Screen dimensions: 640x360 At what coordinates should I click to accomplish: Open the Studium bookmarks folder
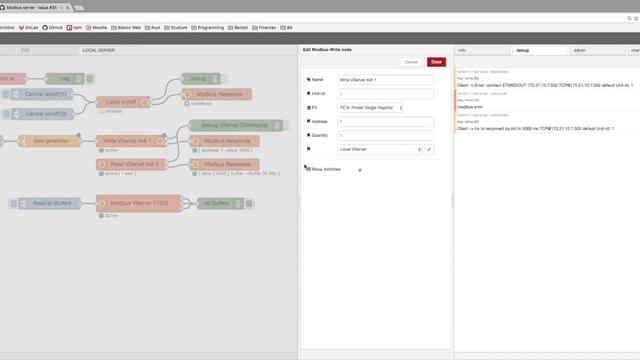click(x=176, y=28)
